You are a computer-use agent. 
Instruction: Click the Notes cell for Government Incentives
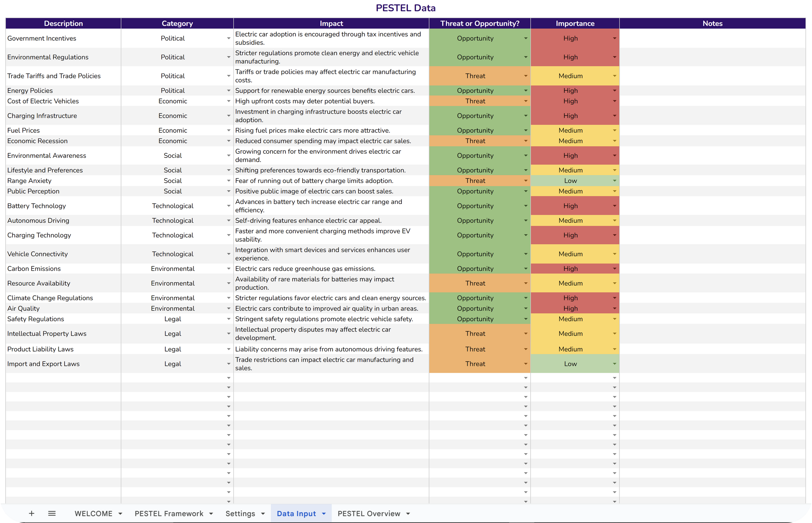tap(712, 38)
